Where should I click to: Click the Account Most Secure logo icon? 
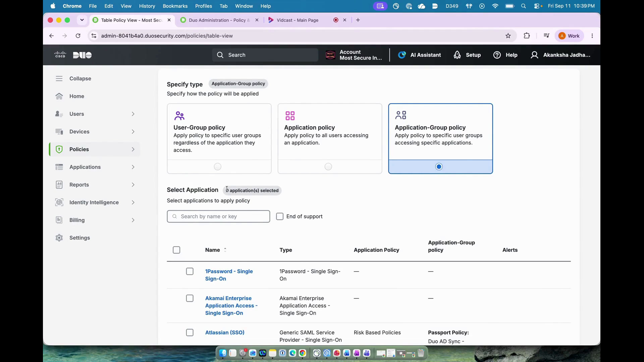pos(330,55)
